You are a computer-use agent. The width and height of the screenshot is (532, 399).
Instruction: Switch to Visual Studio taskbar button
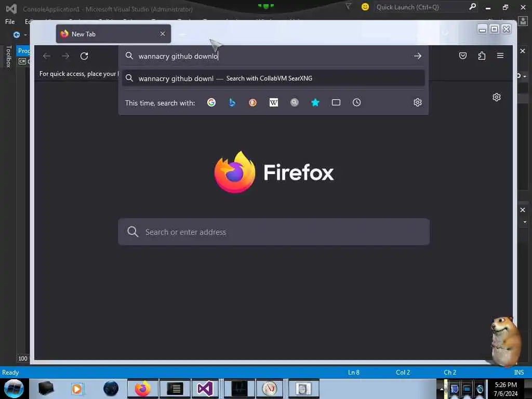pos(205,389)
